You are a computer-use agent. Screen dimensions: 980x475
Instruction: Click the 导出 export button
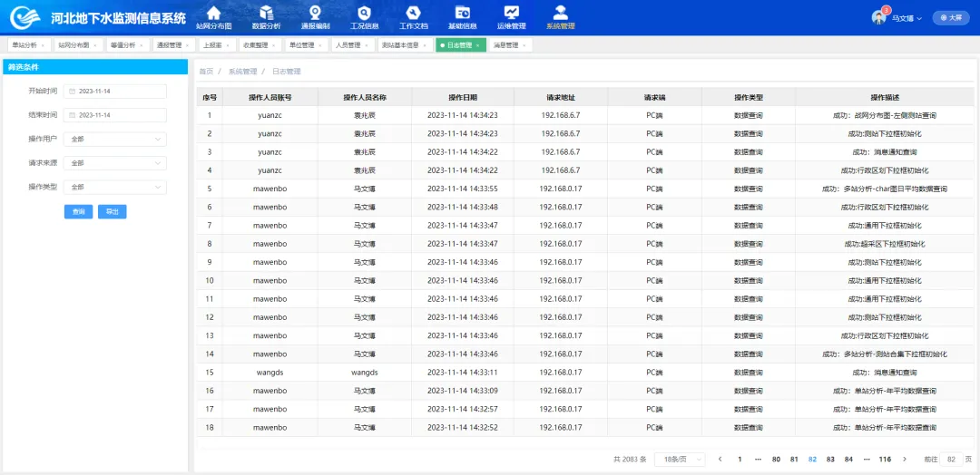(x=112, y=211)
